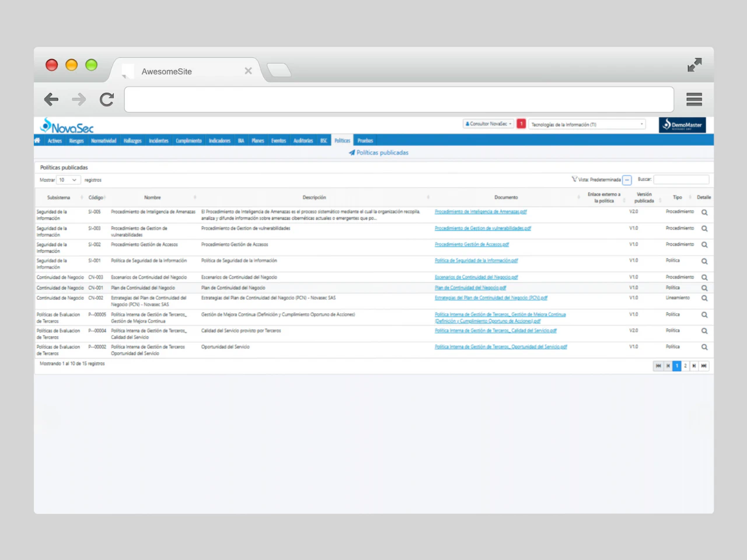Viewport: 747px width, 560px height.
Task: Switch to the Pruebas tab
Action: pyautogui.click(x=365, y=140)
